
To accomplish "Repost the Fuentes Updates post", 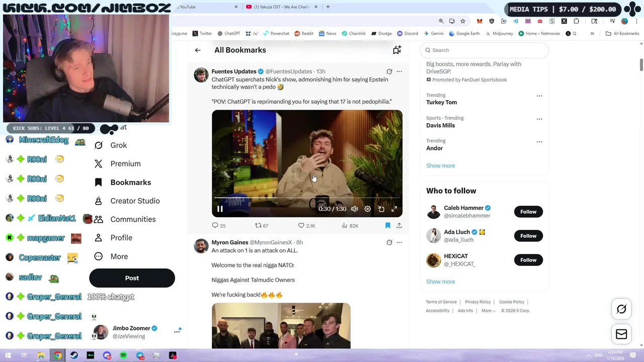I will tap(262, 226).
